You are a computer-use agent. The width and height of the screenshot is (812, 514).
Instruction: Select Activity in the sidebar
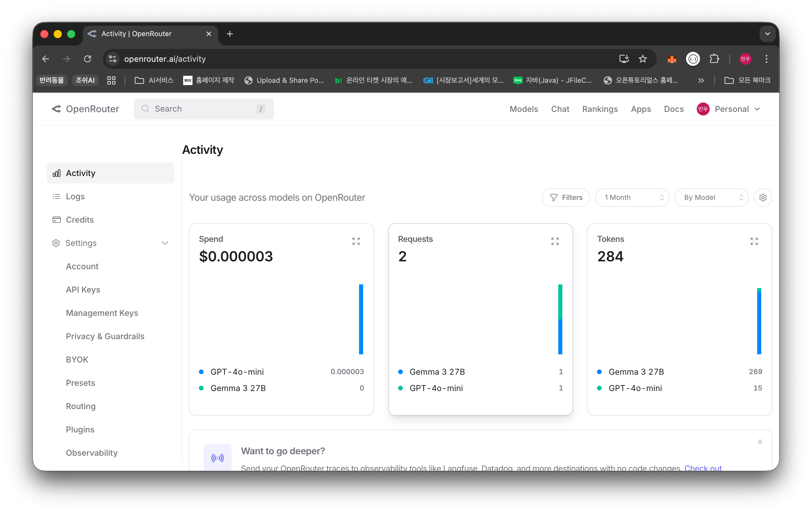(x=110, y=173)
